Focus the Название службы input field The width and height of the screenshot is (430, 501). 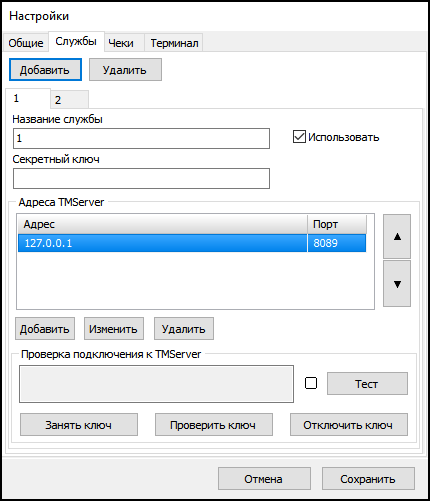(141, 138)
